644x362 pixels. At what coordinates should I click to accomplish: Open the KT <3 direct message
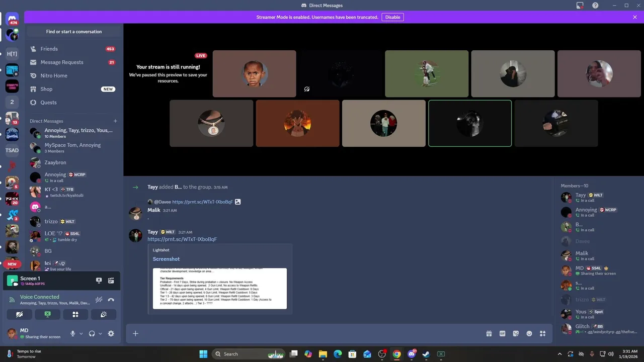coord(73,192)
